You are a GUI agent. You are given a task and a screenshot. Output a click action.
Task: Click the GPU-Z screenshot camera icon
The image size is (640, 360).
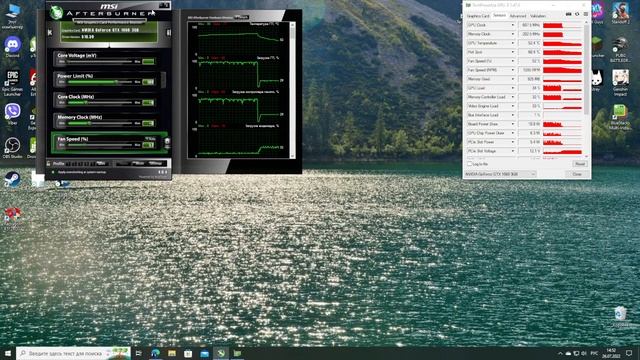click(568, 14)
